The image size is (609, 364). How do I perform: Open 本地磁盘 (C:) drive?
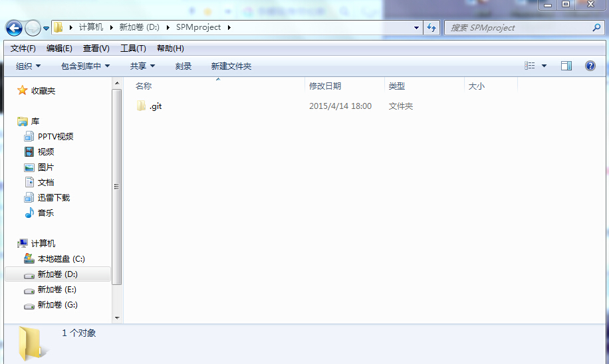click(x=61, y=259)
